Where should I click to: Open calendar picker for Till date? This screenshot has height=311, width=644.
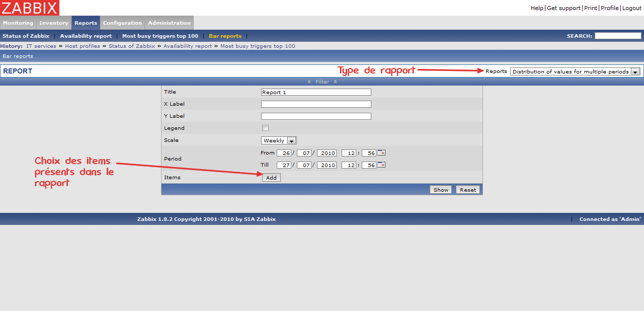coord(381,165)
